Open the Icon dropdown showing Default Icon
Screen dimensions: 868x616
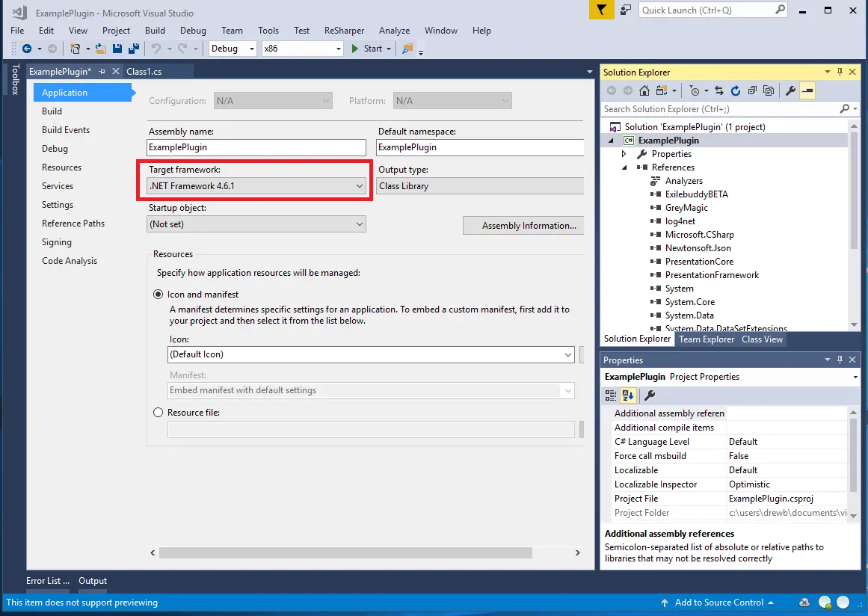point(371,354)
